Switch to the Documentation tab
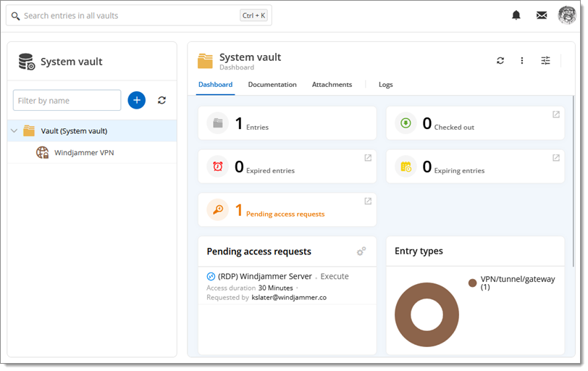 pyautogui.click(x=272, y=85)
